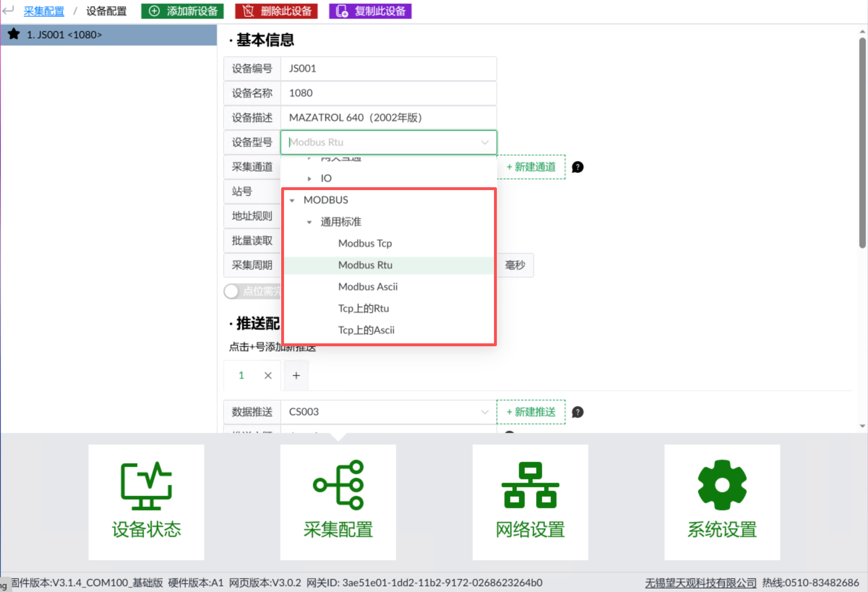Click the vertical scrollbar thumb
Screen dimensions: 868x592
point(862,143)
